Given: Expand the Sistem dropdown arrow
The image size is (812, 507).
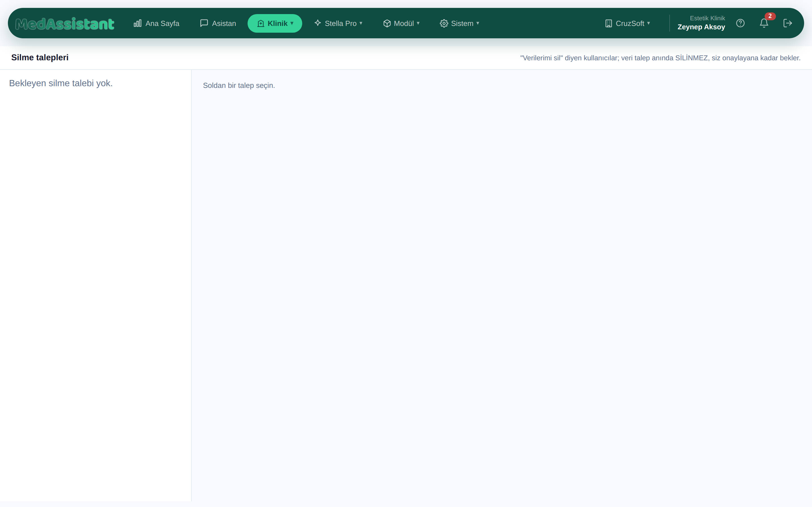Looking at the screenshot, I should [478, 23].
